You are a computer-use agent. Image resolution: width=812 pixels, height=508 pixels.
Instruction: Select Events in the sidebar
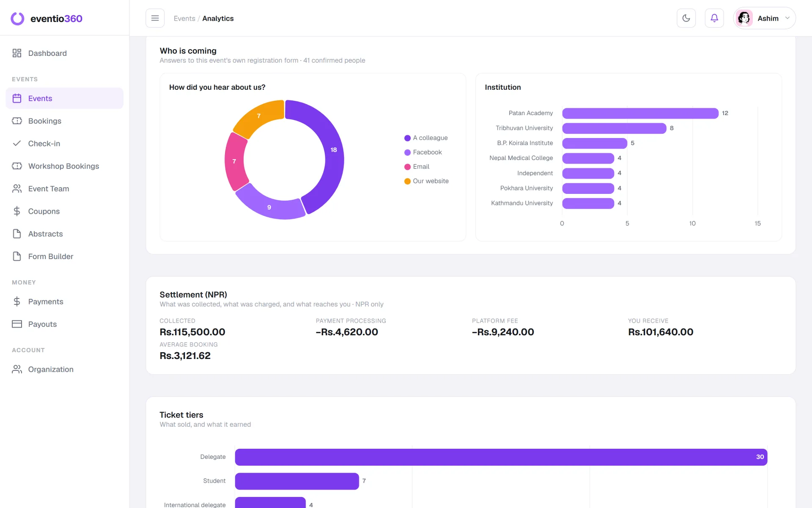(x=64, y=98)
